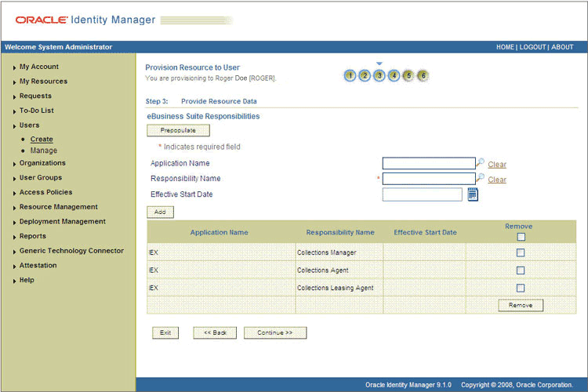Expand User Groups arrow in sidebar
Viewport: 588px width, 392px height.
pos(14,179)
